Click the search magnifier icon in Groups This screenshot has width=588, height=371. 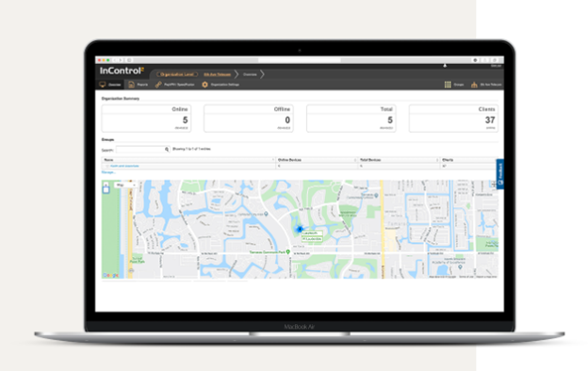(167, 149)
